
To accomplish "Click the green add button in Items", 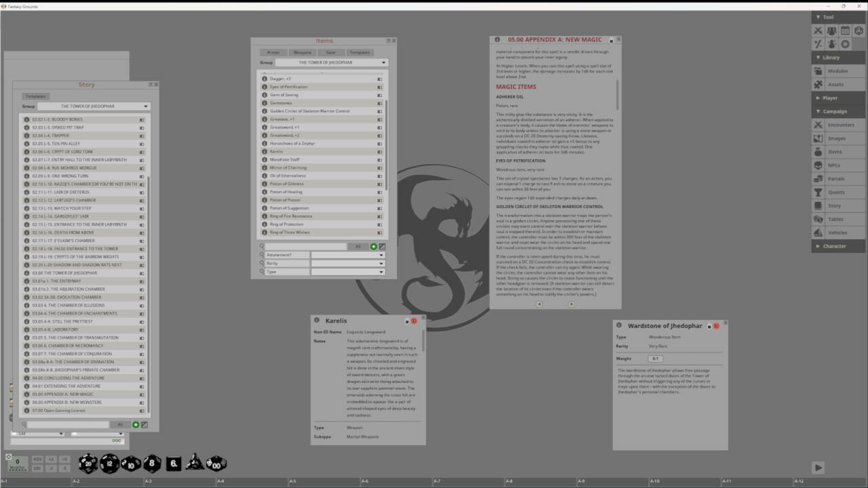I will tap(373, 246).
